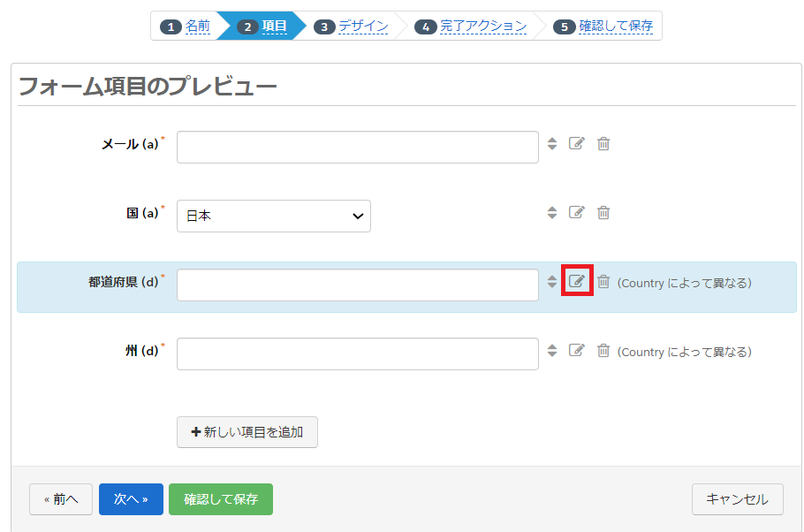
Task: Delete the 都道府県 (d) field
Action: (x=603, y=281)
